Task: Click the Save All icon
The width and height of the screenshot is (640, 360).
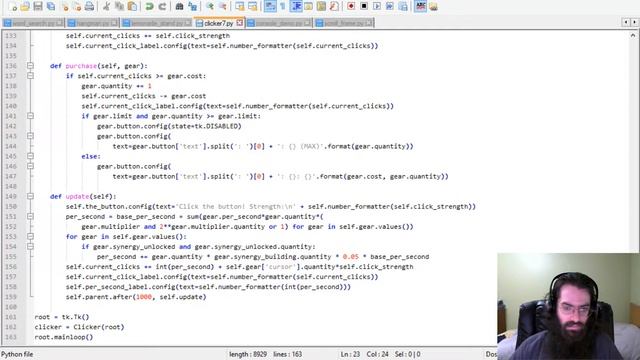Action: tap(51, 7)
